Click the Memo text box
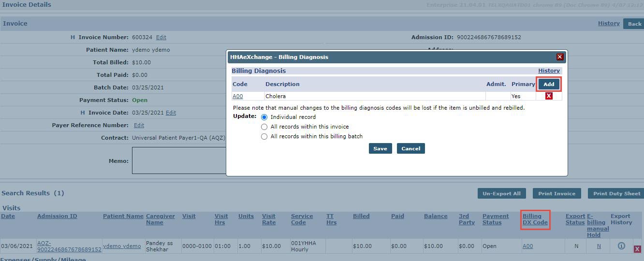The width and height of the screenshot is (644, 261). tap(179, 160)
